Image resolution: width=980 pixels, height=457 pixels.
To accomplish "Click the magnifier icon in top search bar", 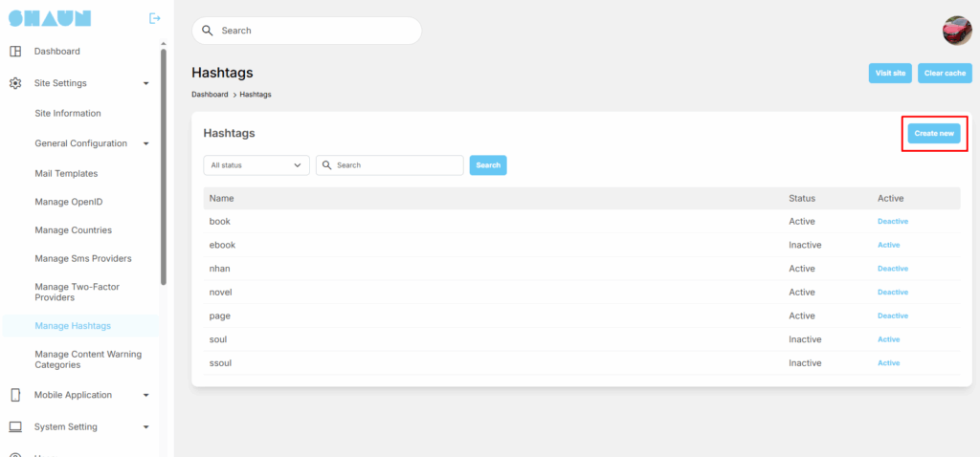I will click(x=208, y=31).
